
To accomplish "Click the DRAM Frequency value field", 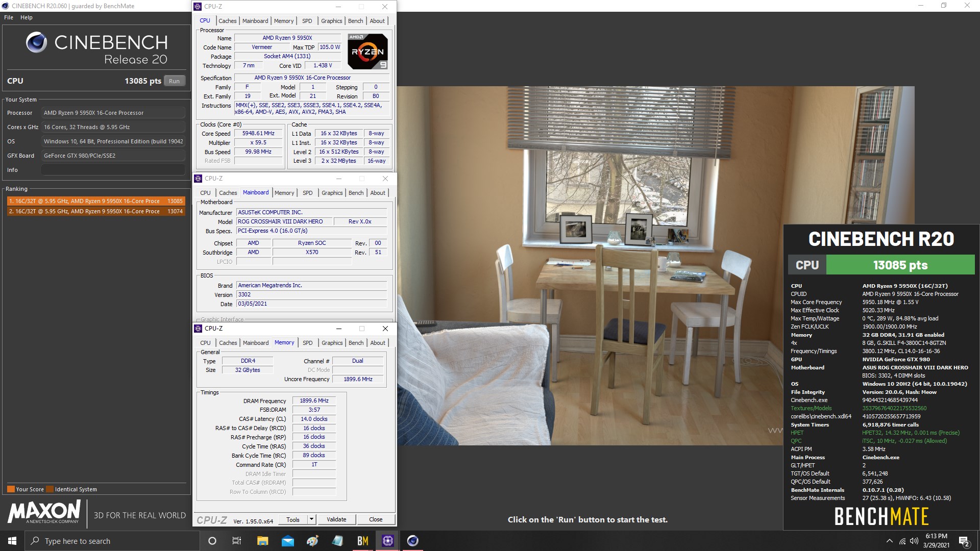I will tap(314, 401).
